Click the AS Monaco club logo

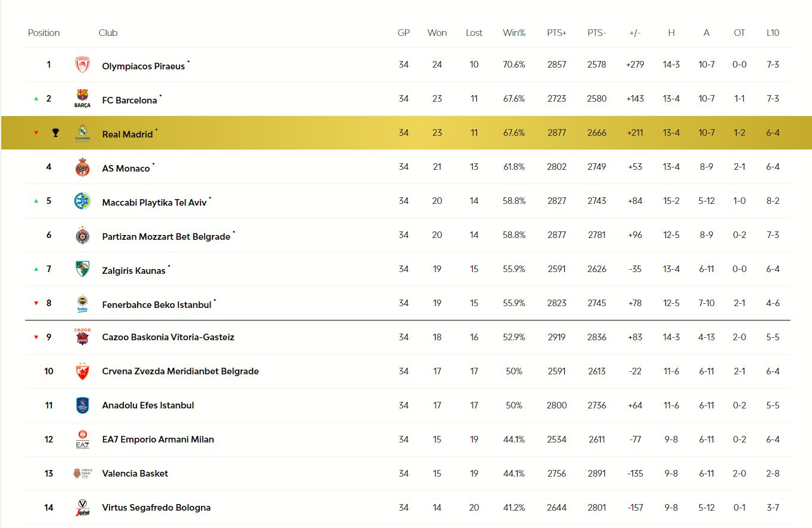83,167
